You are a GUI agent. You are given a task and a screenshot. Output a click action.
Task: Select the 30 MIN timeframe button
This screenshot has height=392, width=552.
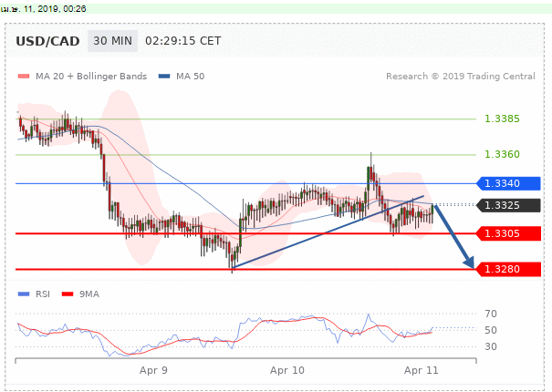coord(112,41)
